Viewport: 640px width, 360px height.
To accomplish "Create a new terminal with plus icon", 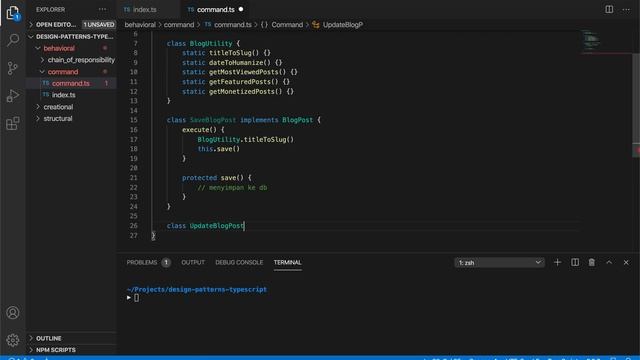I will 557,262.
